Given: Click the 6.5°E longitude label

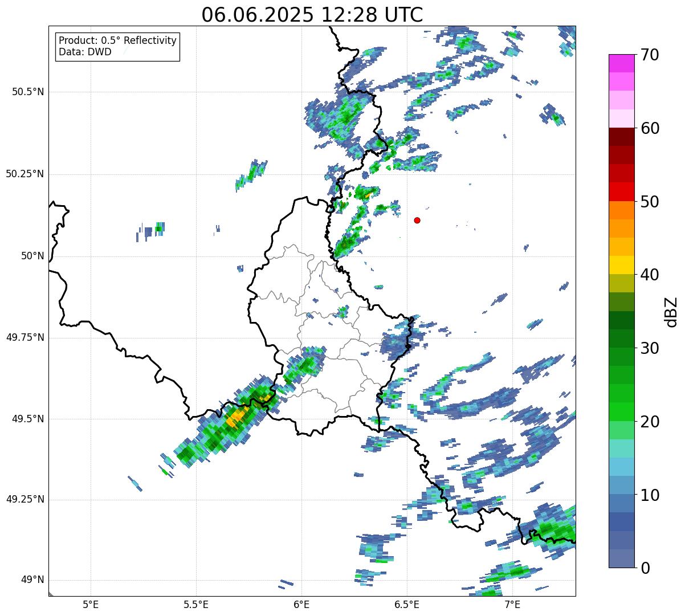Looking at the screenshot, I should [407, 604].
